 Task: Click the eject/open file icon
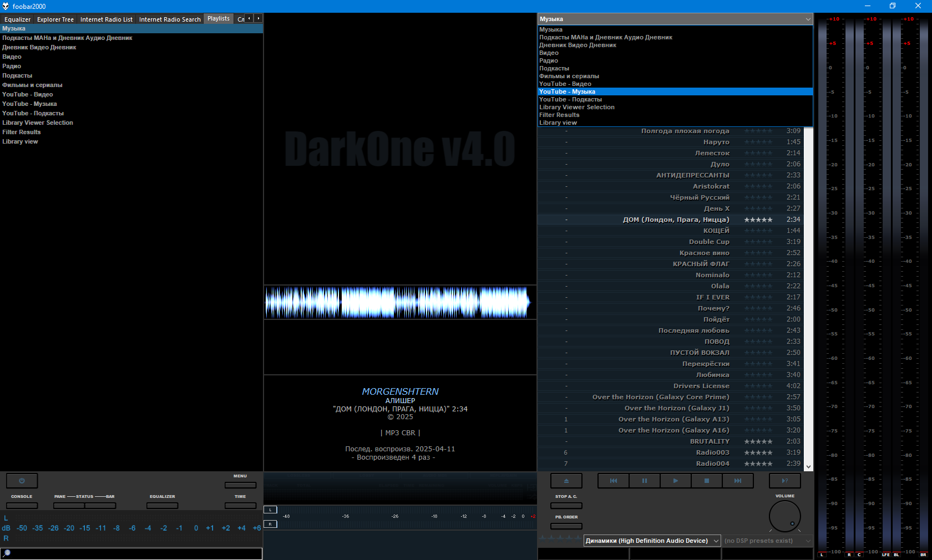tap(566, 481)
